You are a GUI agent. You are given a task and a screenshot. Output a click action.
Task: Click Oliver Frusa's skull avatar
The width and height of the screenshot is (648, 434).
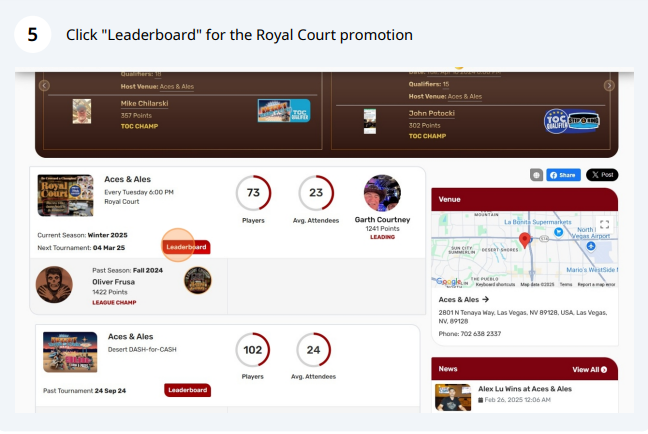pyautogui.click(x=54, y=284)
